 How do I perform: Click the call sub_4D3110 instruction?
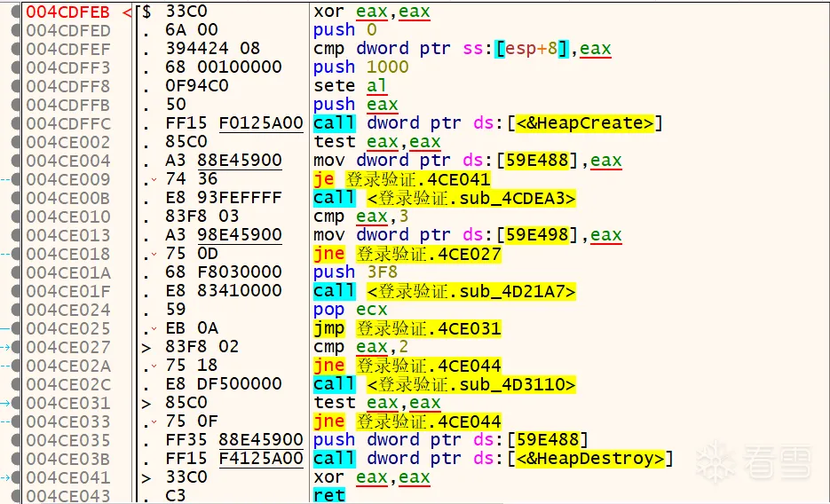pyautogui.click(x=444, y=384)
